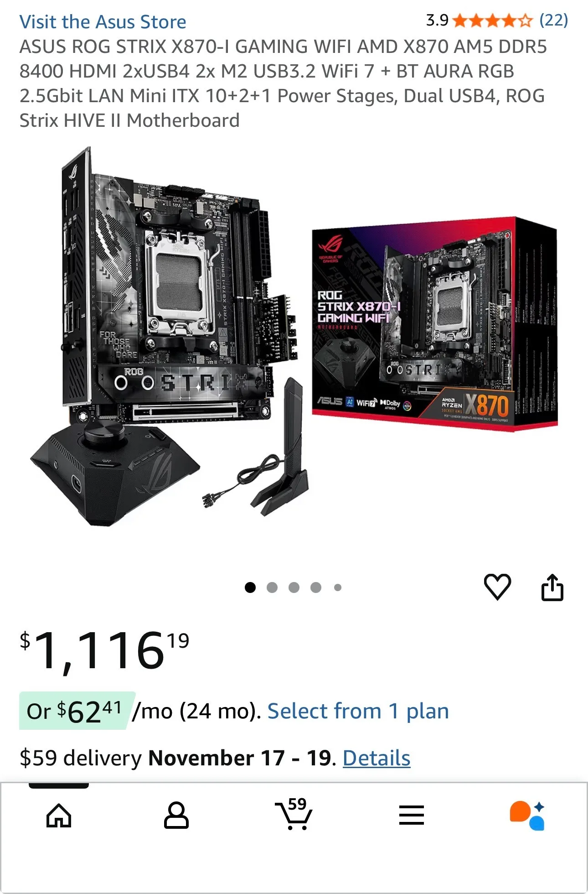Select the fourth image carousel dot

(x=316, y=587)
